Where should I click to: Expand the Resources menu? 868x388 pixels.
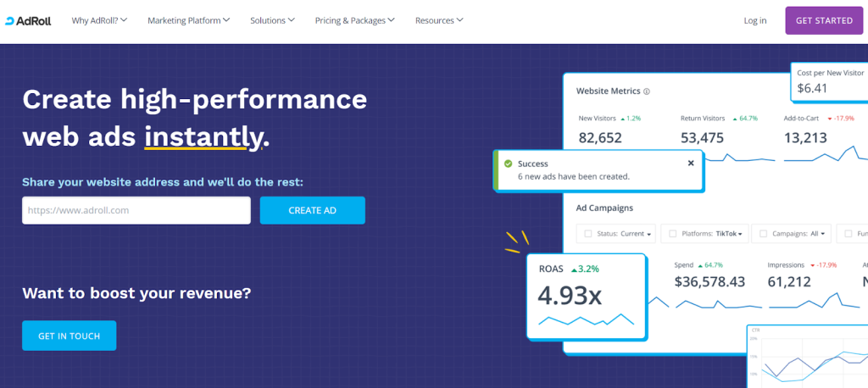pos(439,20)
